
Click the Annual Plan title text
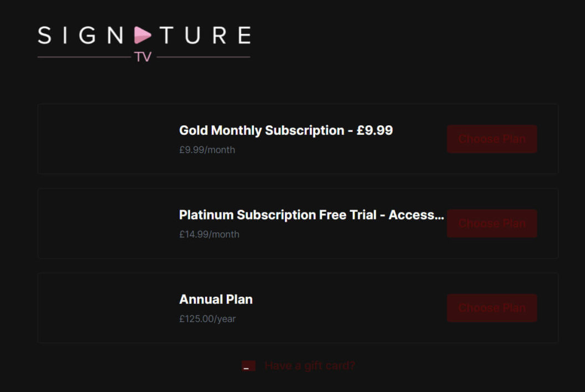[216, 299]
